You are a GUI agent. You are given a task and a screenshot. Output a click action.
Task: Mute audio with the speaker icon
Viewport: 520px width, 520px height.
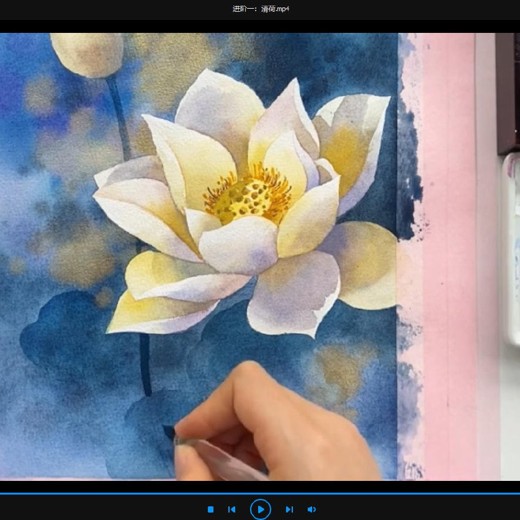pyautogui.click(x=312, y=509)
